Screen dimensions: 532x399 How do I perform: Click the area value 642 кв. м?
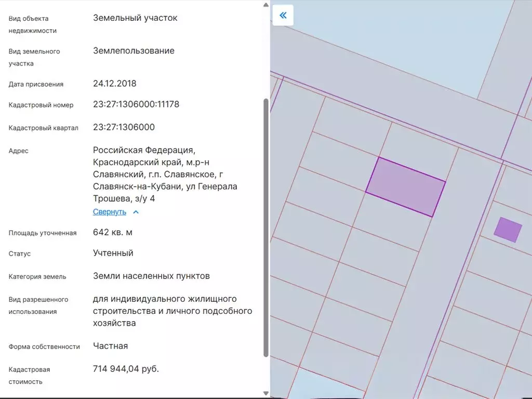pyautogui.click(x=112, y=232)
